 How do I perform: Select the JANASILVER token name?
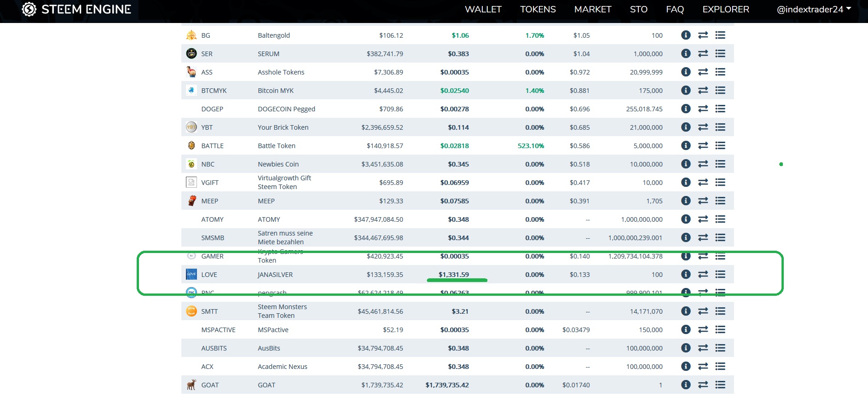pos(275,275)
